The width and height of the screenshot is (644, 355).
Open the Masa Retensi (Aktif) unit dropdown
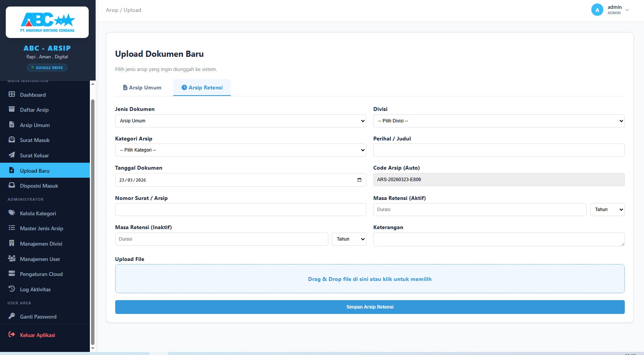pos(608,210)
